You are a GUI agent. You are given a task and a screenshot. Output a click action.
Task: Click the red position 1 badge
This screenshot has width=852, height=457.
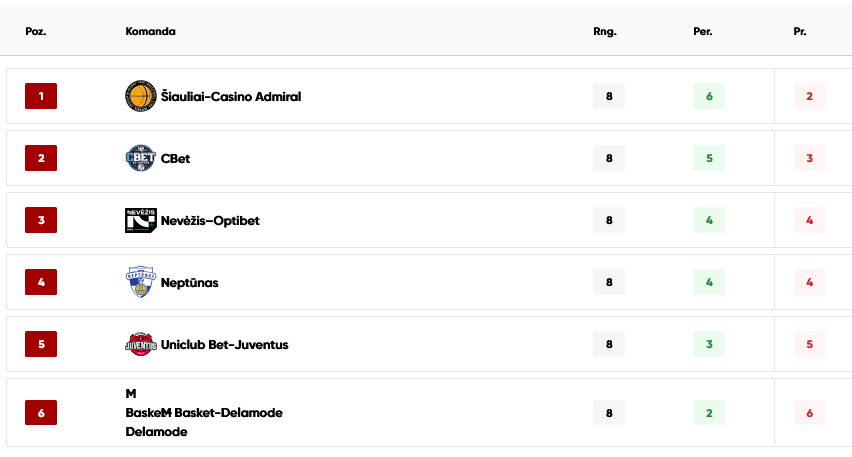point(41,96)
